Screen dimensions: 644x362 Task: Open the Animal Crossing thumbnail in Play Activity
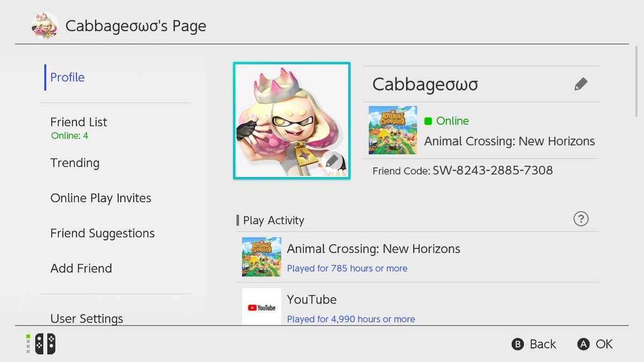click(x=261, y=257)
